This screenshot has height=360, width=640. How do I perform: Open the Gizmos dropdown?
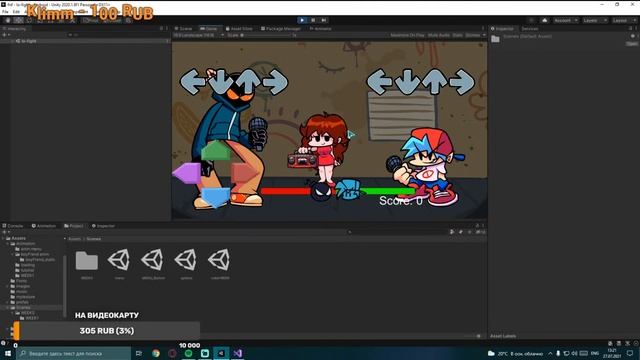pos(475,35)
